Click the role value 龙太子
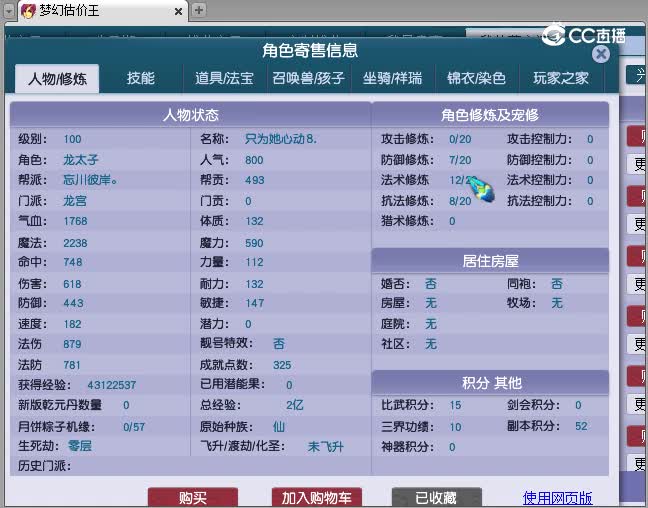Image resolution: width=648 pixels, height=508 pixels. coord(81,160)
